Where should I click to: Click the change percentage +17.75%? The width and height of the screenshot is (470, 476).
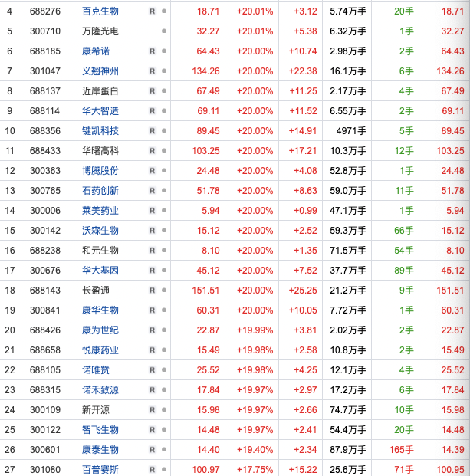click(x=255, y=470)
